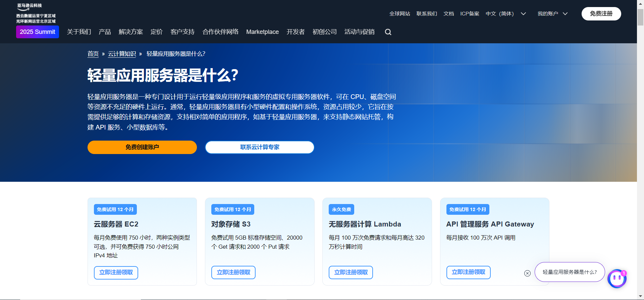
Task: Open the 2025 Summit banner button
Action: point(38,32)
